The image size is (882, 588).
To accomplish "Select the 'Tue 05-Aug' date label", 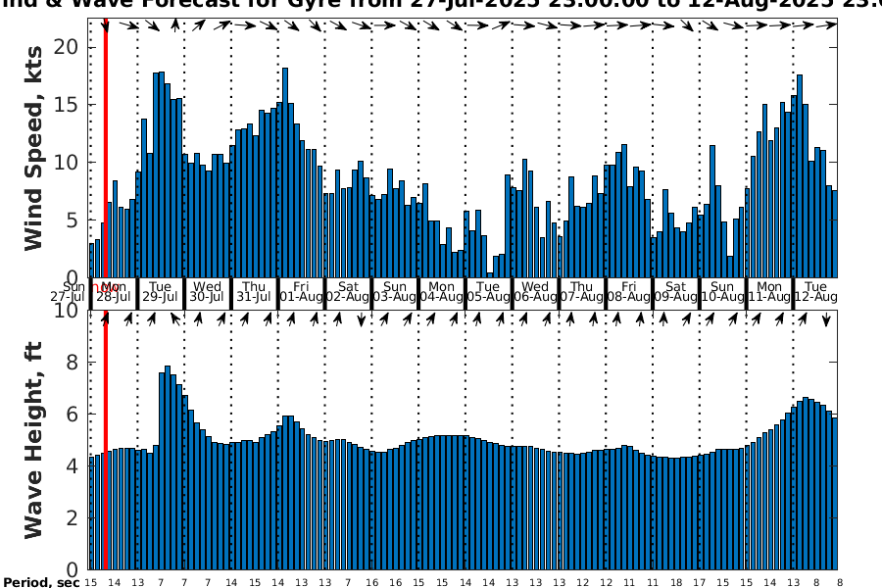I will pyautogui.click(x=488, y=292).
